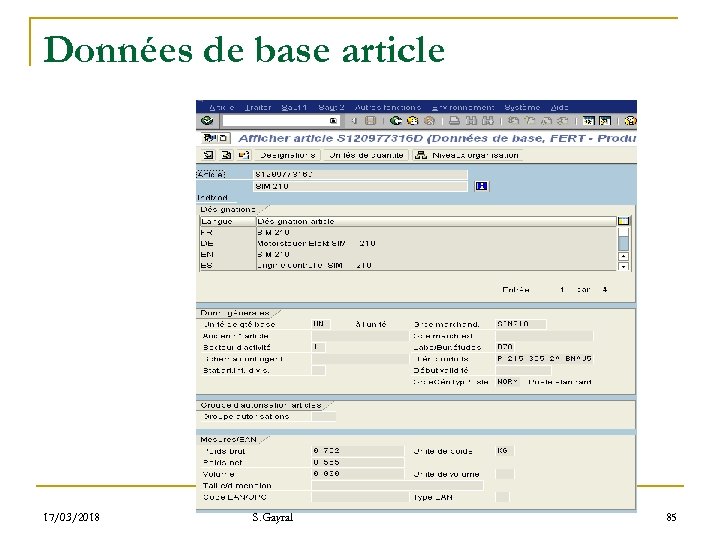The width and height of the screenshot is (720, 540).
Task: Click the second icon left of Désignations button
Action: 226,155
